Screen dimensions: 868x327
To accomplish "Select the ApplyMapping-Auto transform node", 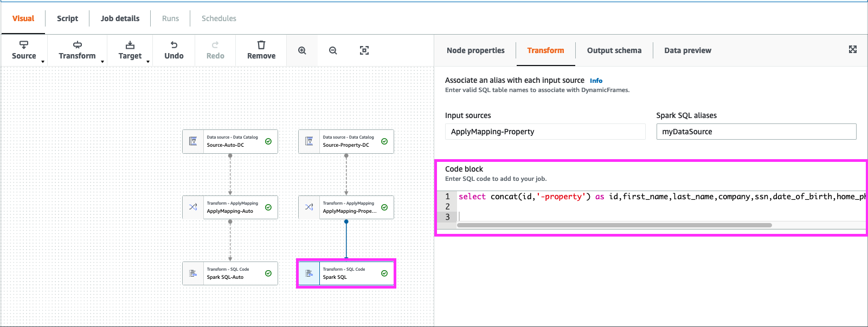I will [230, 207].
